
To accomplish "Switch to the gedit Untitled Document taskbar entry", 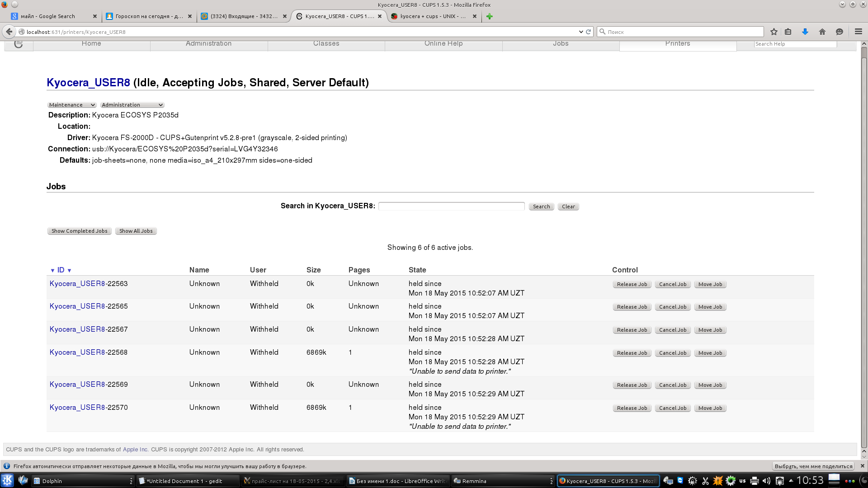I will coord(188,481).
